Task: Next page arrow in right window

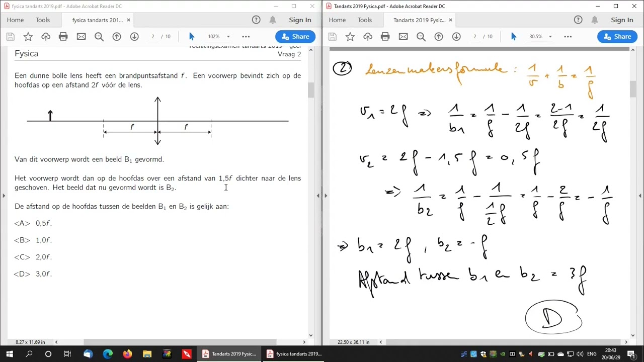Action: pos(456,37)
